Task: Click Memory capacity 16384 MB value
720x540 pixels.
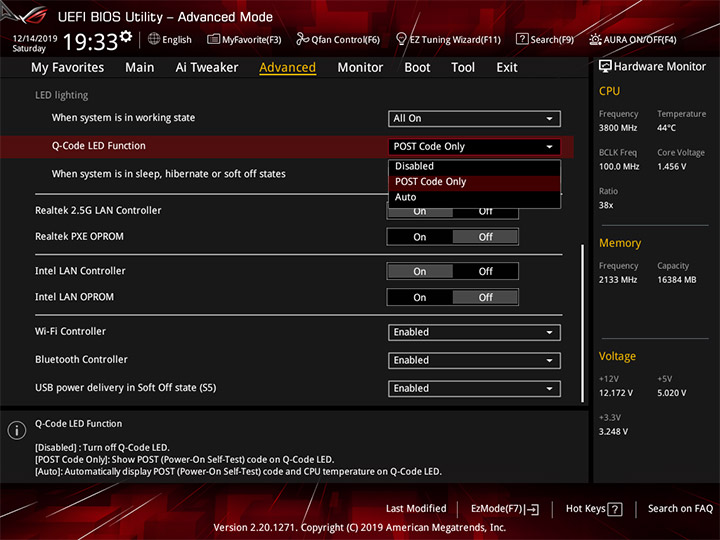Action: 676,280
